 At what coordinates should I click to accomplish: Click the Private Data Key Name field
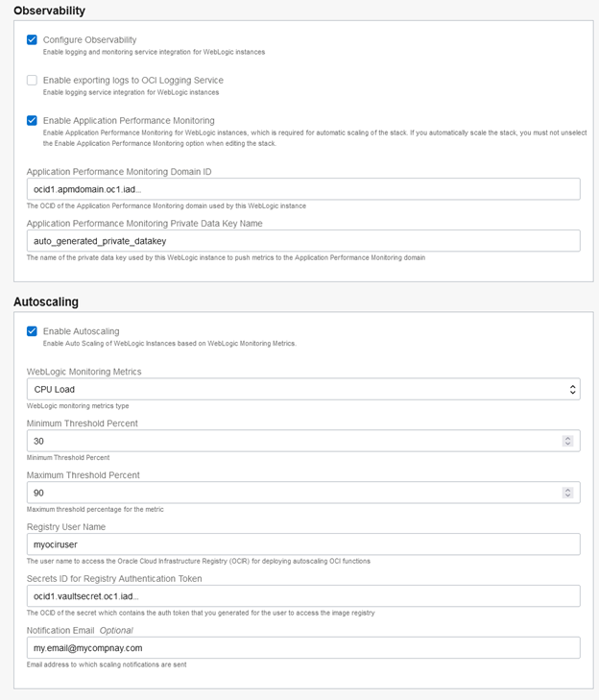point(303,241)
